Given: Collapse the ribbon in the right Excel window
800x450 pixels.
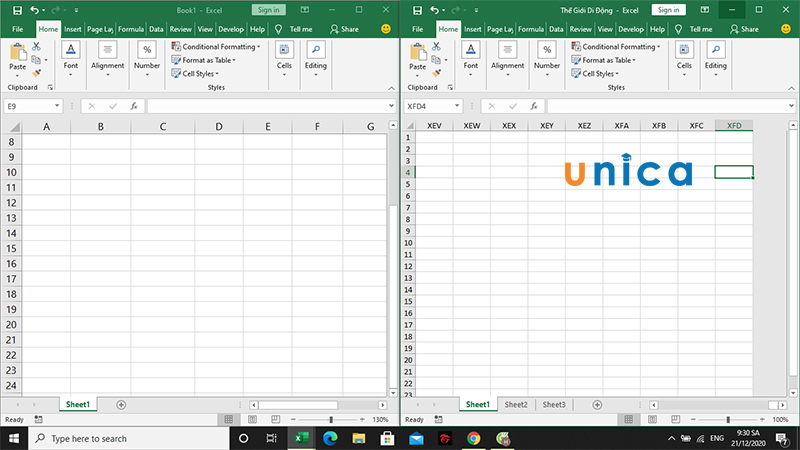Looking at the screenshot, I should pyautogui.click(x=790, y=88).
